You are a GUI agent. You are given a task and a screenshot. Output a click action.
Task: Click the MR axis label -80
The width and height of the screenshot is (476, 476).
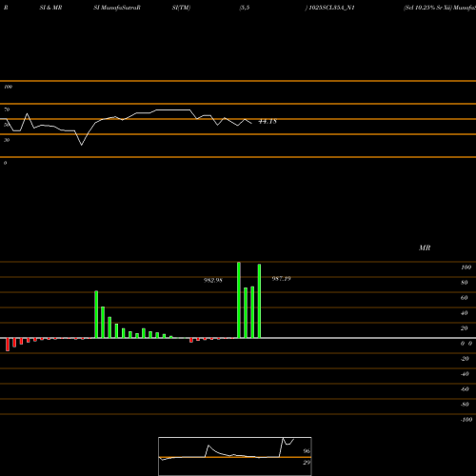point(465,405)
